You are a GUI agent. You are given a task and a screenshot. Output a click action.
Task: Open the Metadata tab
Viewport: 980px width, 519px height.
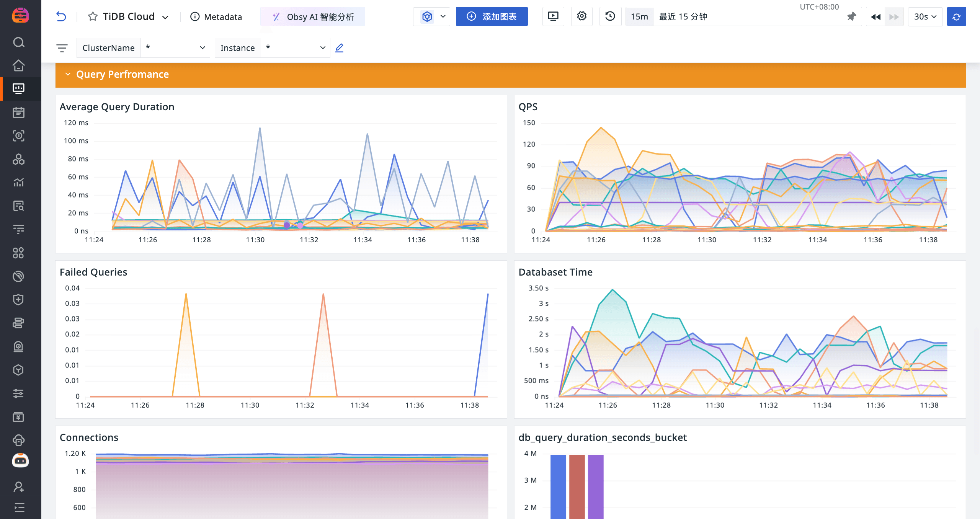pos(216,16)
